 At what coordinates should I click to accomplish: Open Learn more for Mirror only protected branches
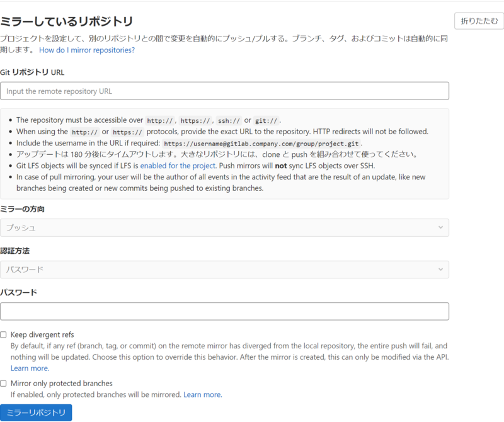202,394
